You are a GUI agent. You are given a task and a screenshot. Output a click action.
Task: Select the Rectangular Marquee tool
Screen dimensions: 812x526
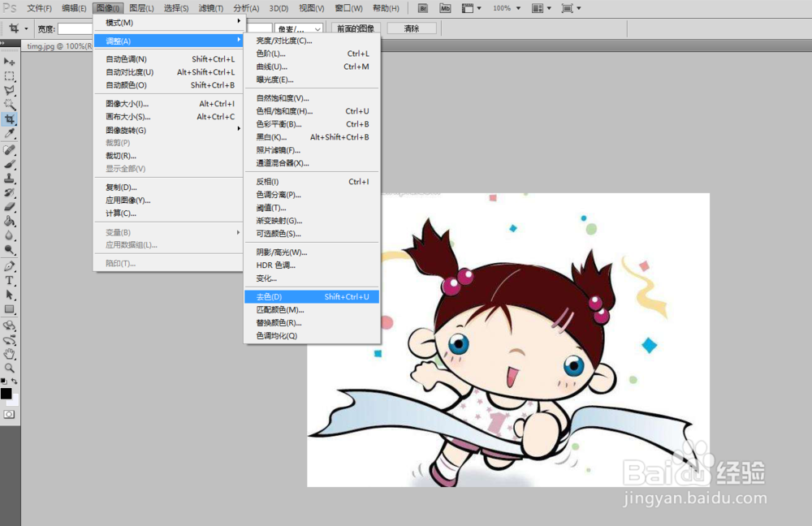9,76
